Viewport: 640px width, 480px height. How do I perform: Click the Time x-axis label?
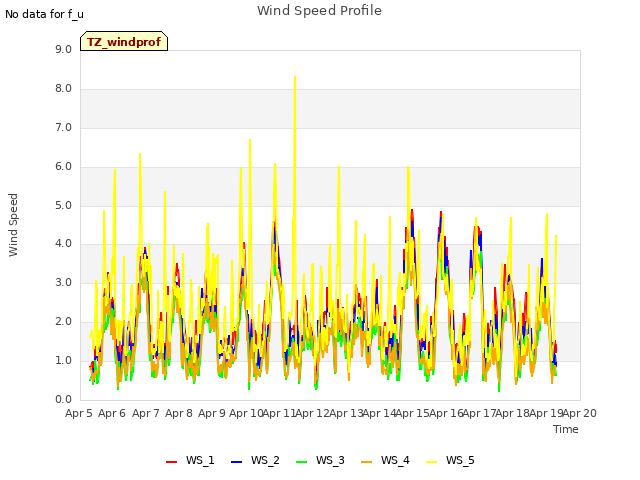(566, 429)
